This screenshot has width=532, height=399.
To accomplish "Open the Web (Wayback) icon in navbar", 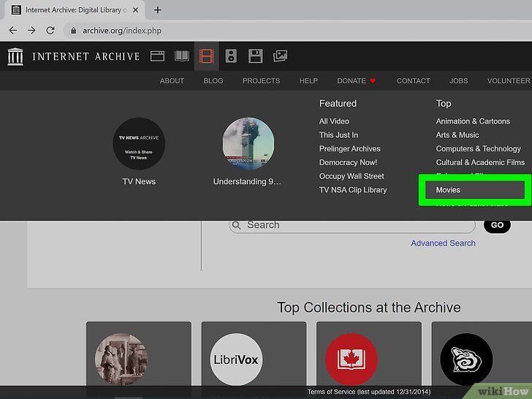I will coord(157,56).
